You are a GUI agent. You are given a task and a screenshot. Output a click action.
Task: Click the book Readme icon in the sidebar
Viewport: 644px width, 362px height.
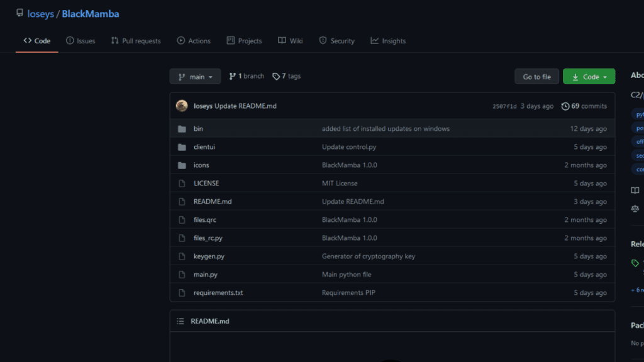635,190
